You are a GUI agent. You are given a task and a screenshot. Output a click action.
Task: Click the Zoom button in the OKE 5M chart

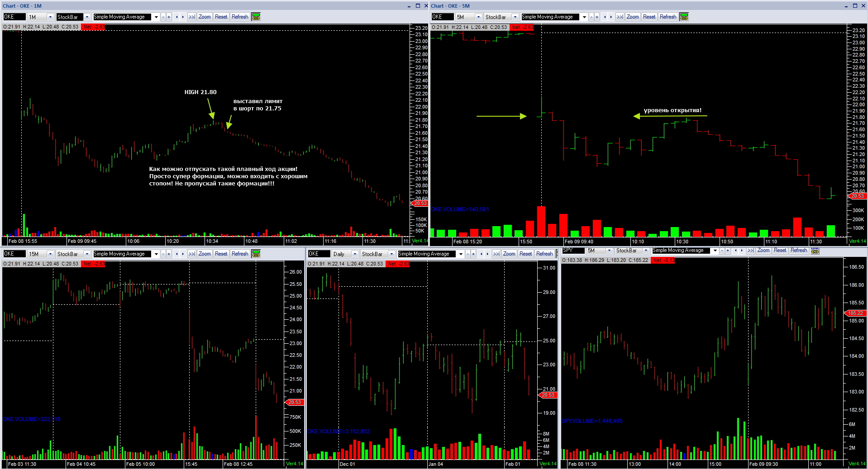tap(633, 17)
